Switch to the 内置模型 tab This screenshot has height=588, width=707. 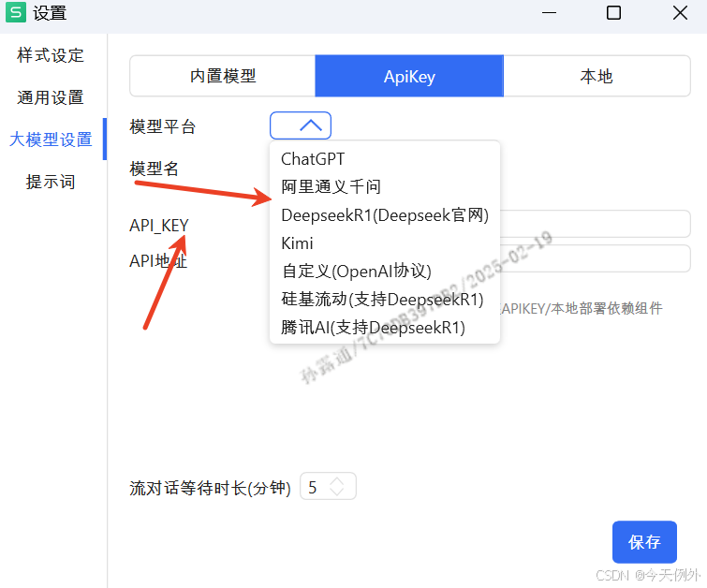click(x=223, y=76)
